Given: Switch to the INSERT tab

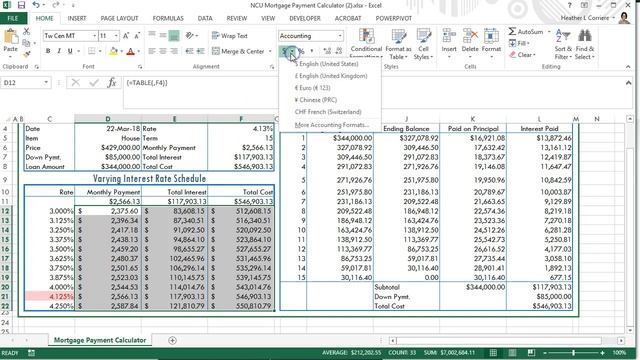Looking at the screenshot, I should coord(77,18).
